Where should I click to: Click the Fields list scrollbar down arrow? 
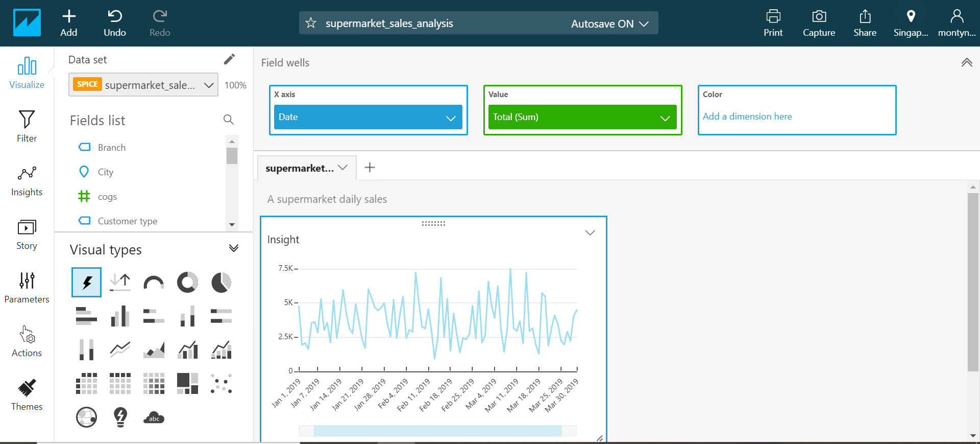point(232,224)
